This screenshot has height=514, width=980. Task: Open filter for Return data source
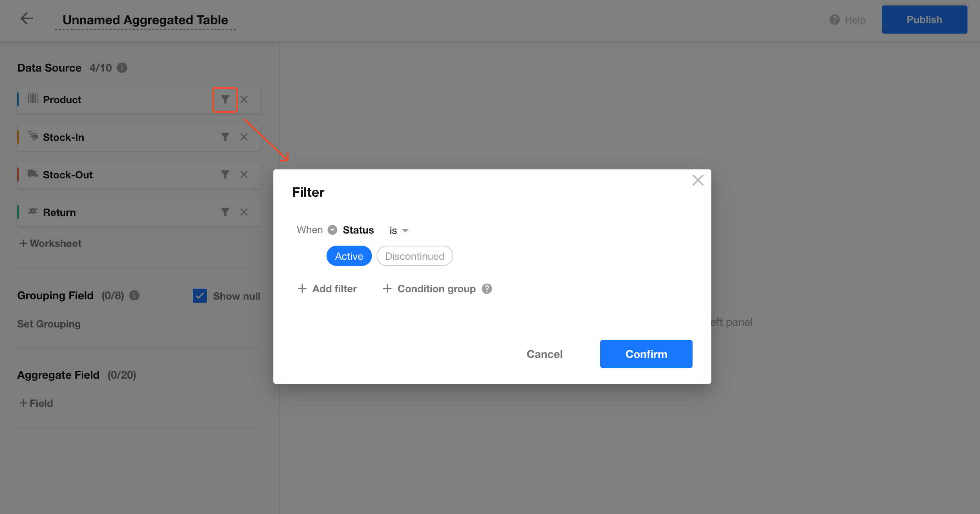point(225,212)
